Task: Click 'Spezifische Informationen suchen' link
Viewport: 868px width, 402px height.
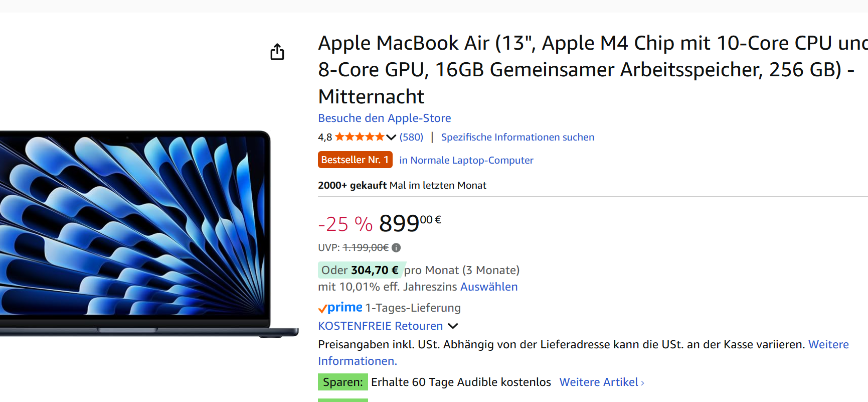Action: tap(517, 137)
